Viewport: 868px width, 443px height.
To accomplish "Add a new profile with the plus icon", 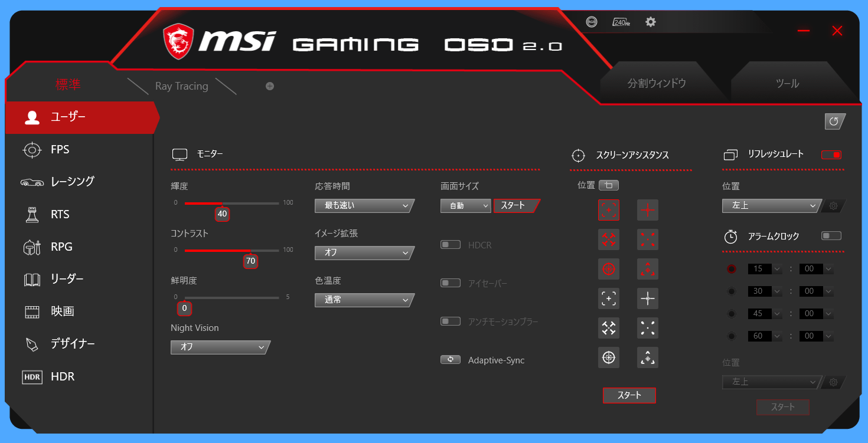I will pyautogui.click(x=270, y=86).
